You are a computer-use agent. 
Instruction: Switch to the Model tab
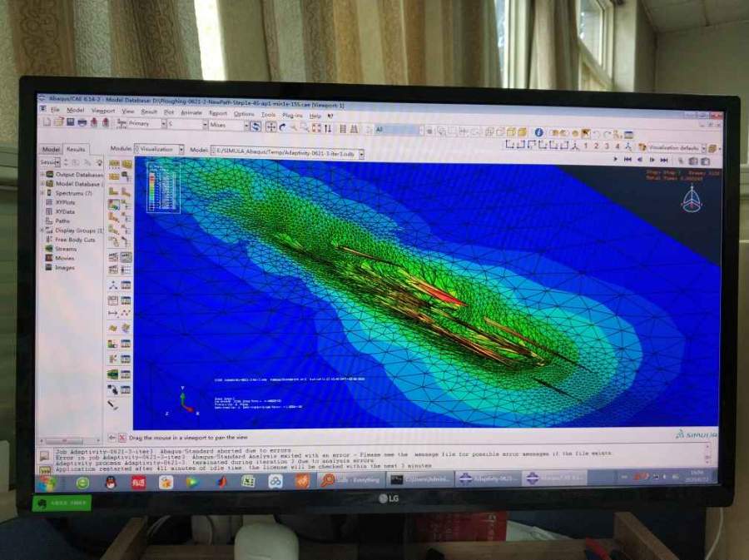(51, 149)
